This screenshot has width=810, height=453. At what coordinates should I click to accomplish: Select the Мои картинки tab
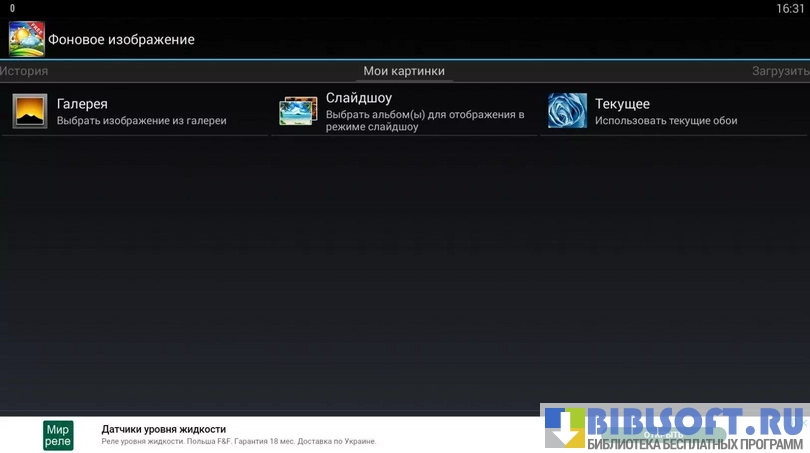[404, 71]
